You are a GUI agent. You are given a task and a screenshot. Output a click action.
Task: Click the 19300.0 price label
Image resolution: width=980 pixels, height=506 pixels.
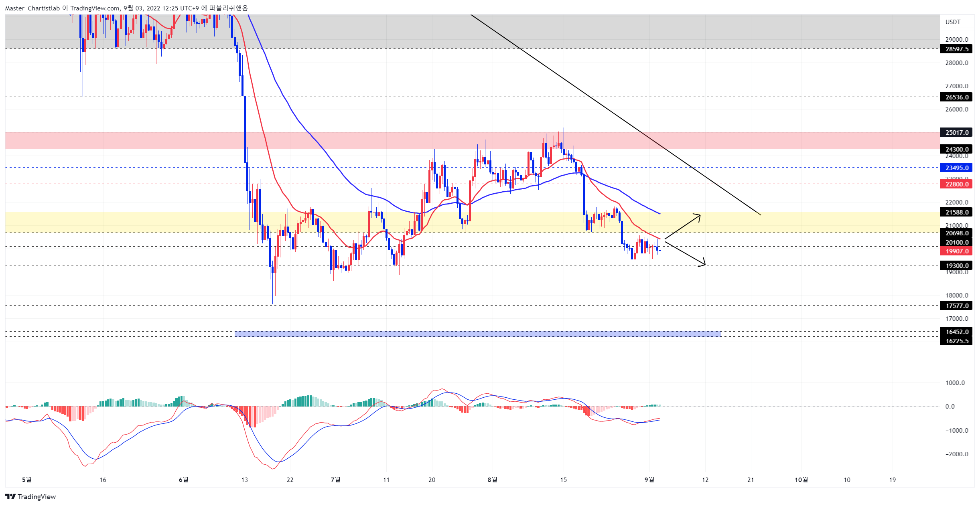[956, 265]
